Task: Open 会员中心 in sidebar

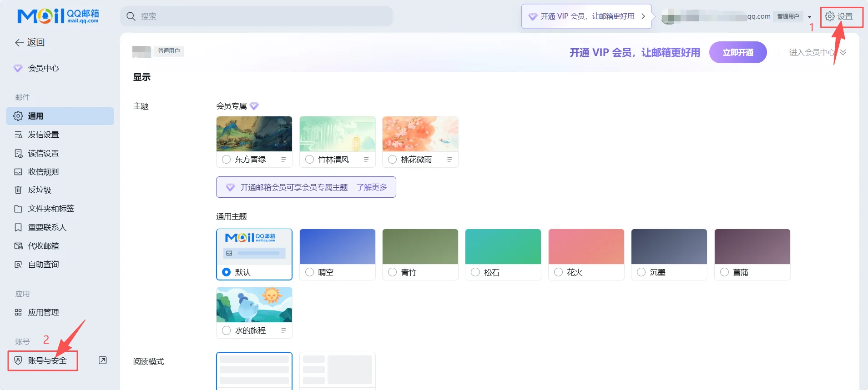Action: point(60,68)
